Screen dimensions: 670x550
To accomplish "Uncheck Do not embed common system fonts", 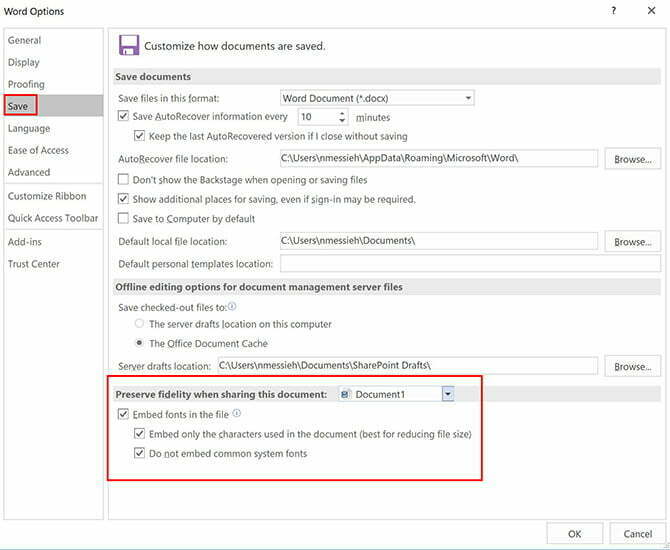I will click(139, 453).
